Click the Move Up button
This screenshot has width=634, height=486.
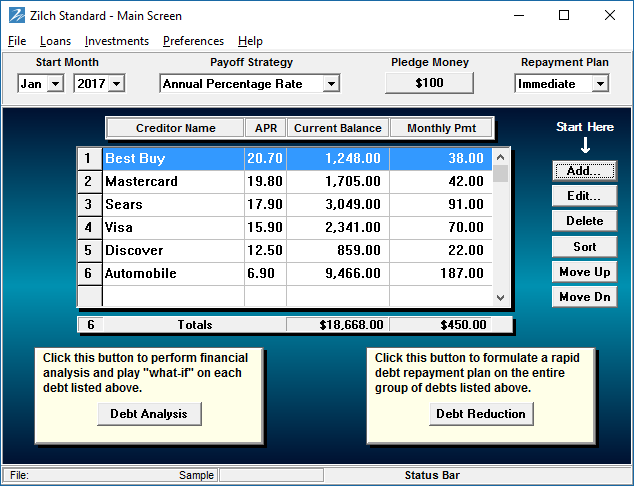(x=584, y=272)
